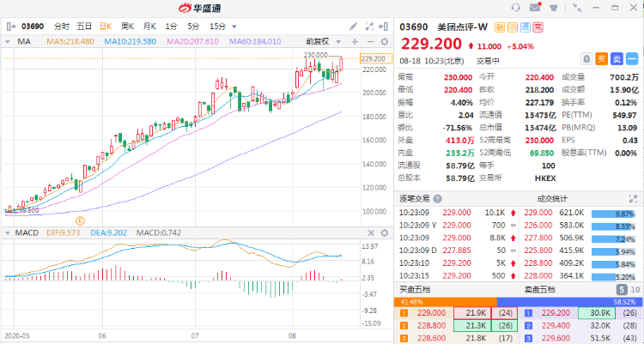Click the 卖盘五档 ask header
The height and width of the screenshot is (344, 644).
pyautogui.click(x=540, y=290)
